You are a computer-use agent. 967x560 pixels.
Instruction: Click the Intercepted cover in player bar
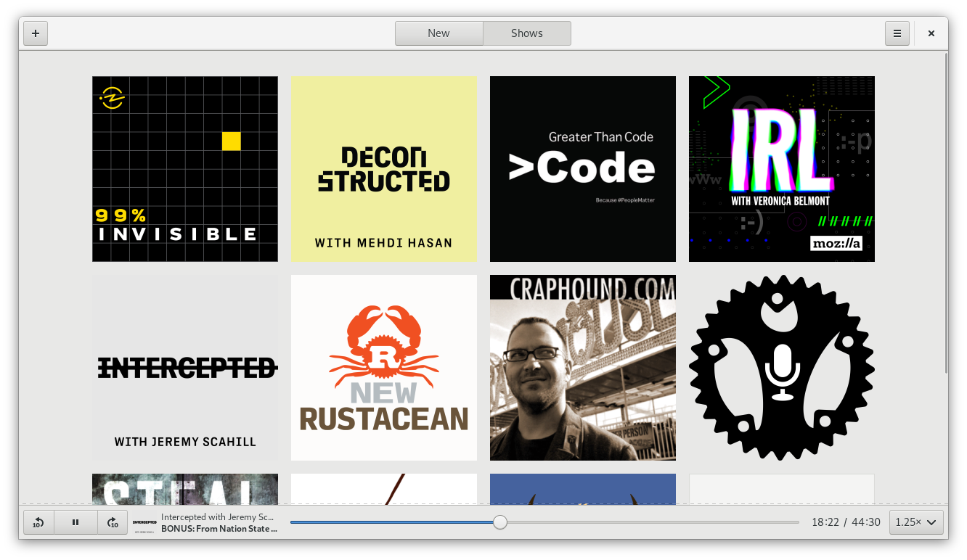(144, 522)
